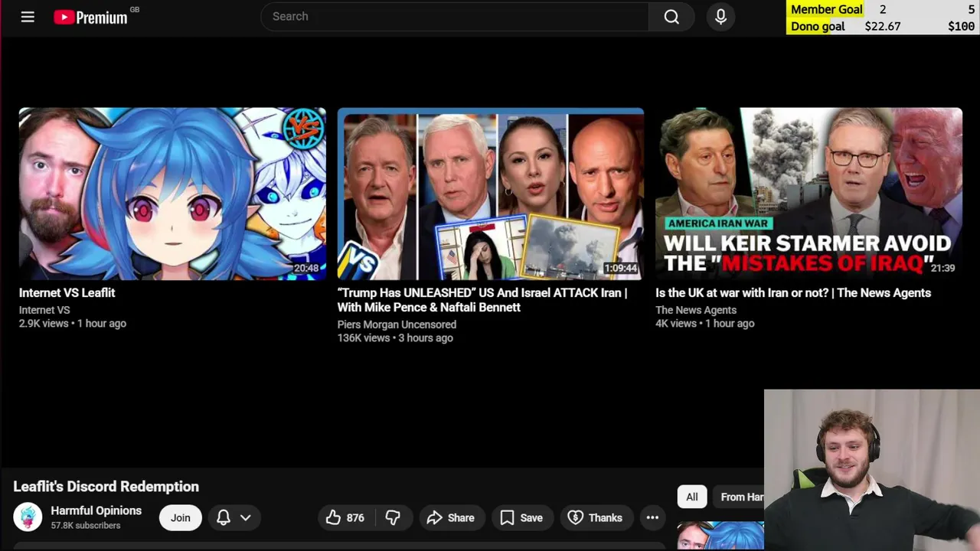Image resolution: width=980 pixels, height=551 pixels.
Task: Open Internet VS channel name
Action: (x=44, y=310)
